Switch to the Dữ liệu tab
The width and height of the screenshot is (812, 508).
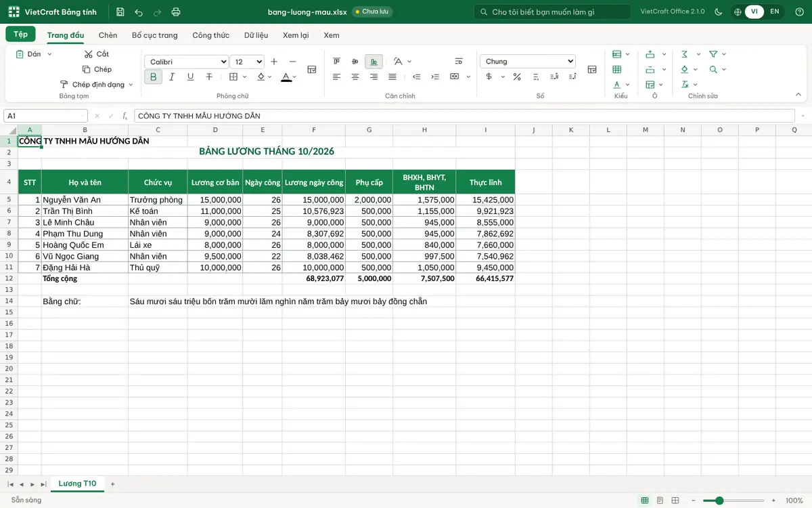256,35
